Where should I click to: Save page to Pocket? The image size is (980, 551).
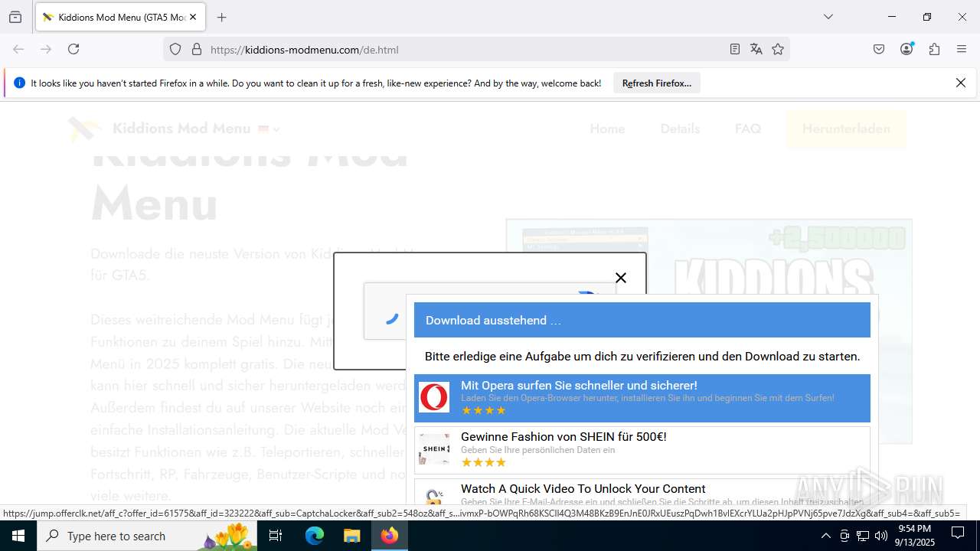(879, 49)
